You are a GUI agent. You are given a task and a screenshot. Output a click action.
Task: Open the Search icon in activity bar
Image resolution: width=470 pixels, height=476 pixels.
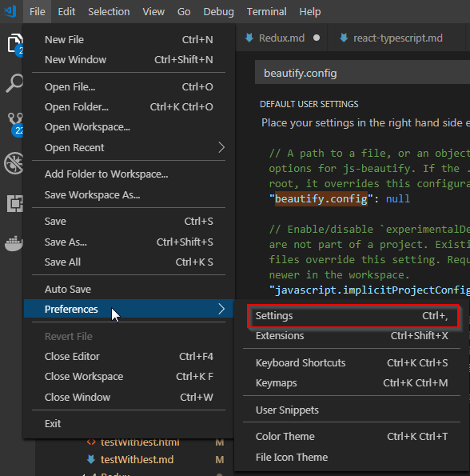[14, 83]
